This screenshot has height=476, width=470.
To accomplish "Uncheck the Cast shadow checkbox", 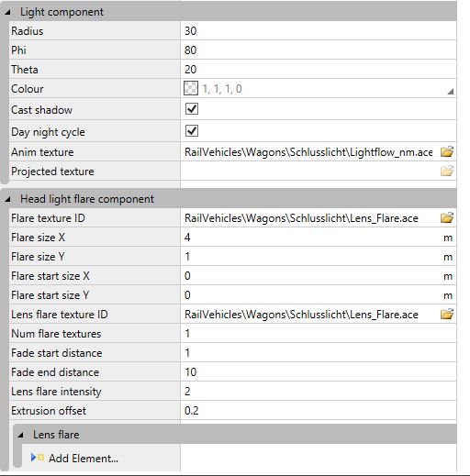I will tap(192, 109).
